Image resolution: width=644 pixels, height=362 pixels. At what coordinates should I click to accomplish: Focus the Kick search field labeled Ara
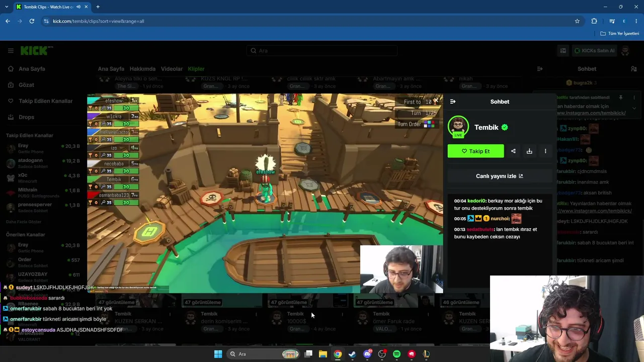(322, 50)
